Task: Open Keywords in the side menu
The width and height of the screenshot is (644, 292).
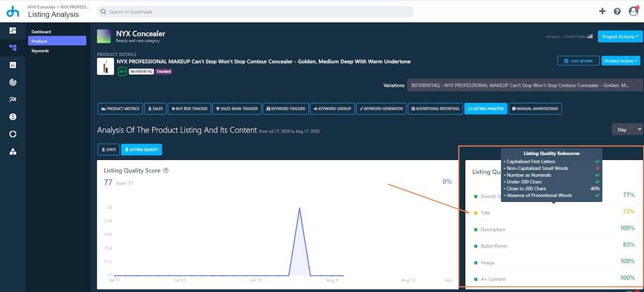Action: [40, 50]
